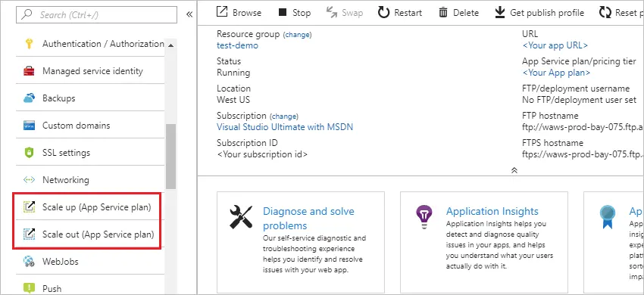Click the Visual Studio Ultimate with MSDN link

point(285,127)
